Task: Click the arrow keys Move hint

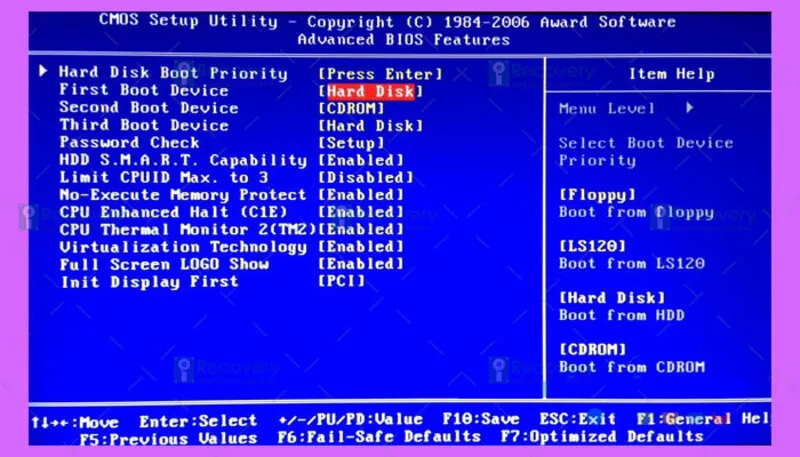Action: [x=74, y=422]
